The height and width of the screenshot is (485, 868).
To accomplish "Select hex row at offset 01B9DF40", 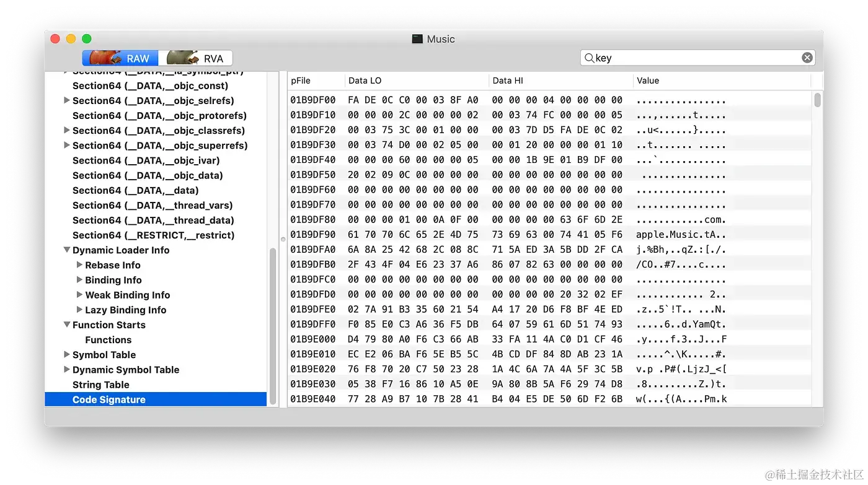I will [550, 160].
